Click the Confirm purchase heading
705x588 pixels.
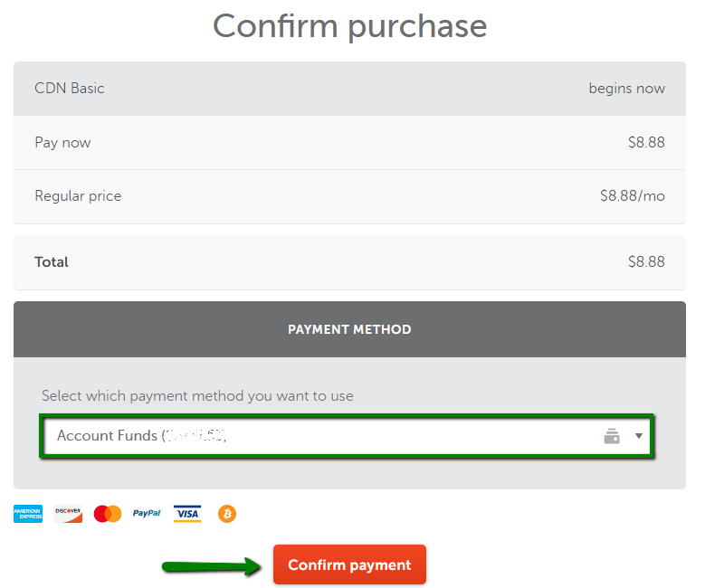349,26
